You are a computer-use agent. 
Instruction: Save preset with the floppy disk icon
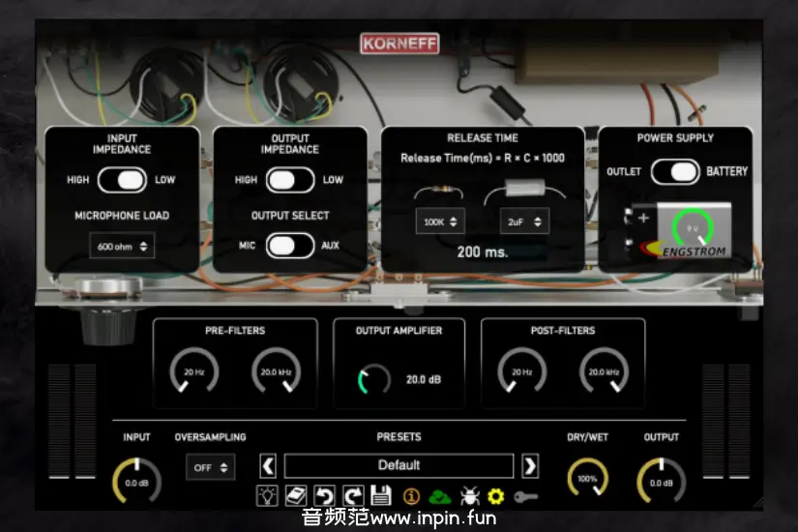(x=380, y=496)
